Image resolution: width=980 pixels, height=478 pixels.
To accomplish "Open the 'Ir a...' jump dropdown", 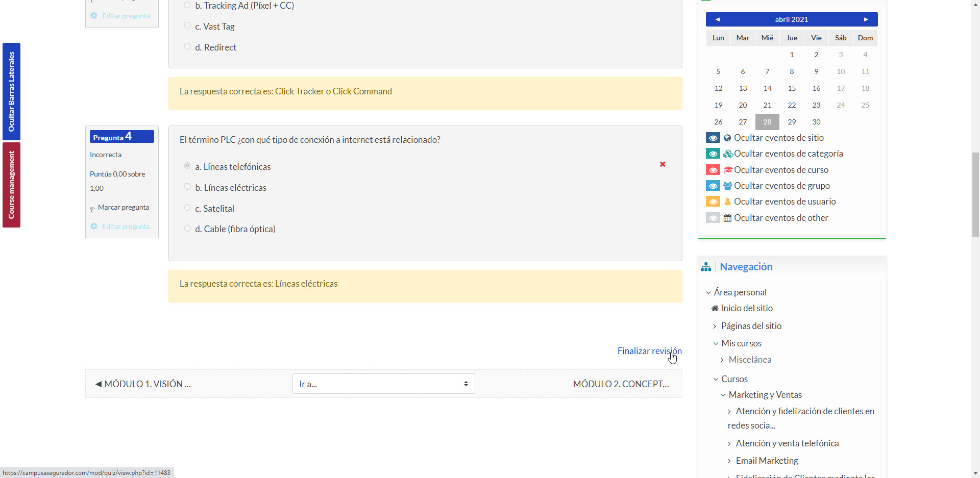I will [x=383, y=384].
